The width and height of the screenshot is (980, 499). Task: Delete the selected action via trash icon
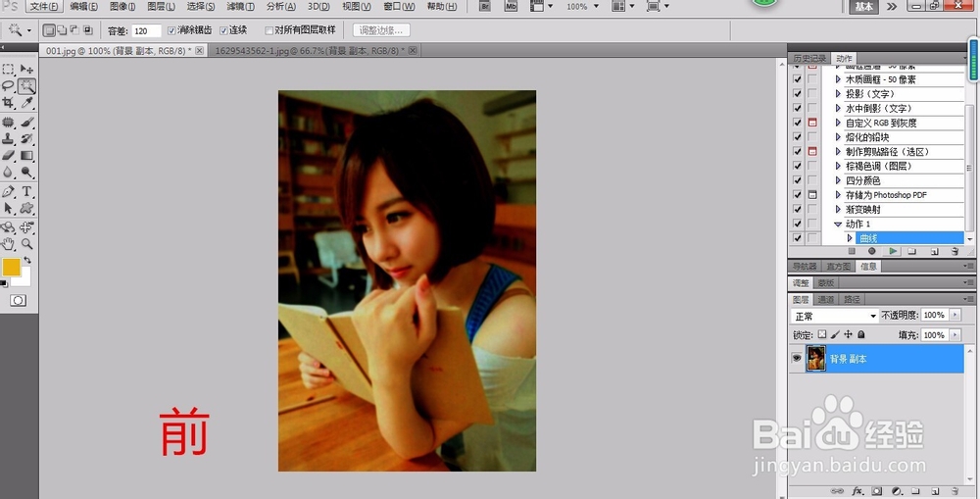tap(955, 251)
